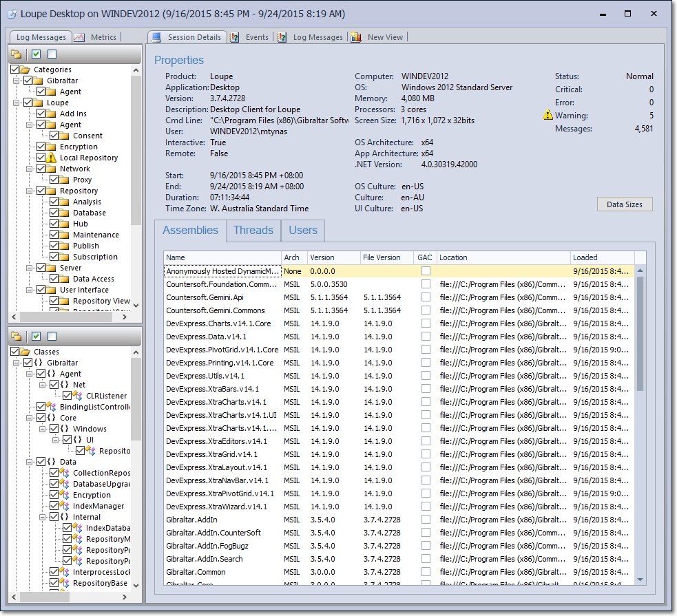This screenshot has width=677, height=616.
Task: Click check-all icon in Classes toolbar
Action: [37, 336]
